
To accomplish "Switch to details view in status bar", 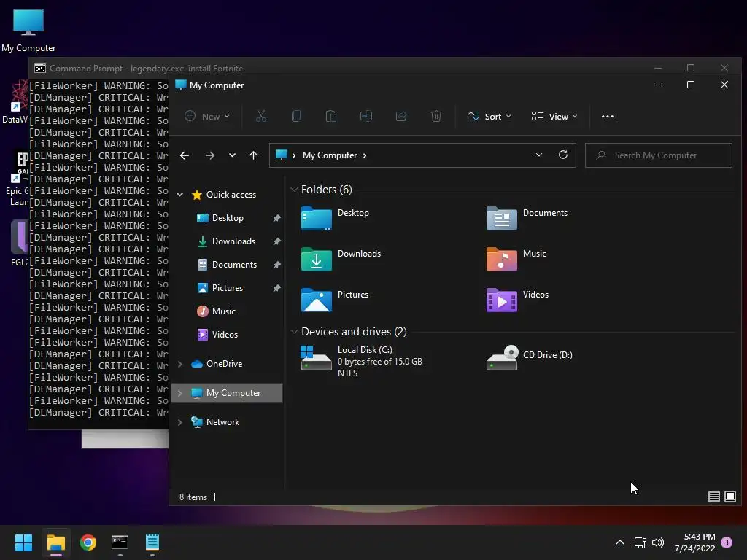I will [x=713, y=497].
